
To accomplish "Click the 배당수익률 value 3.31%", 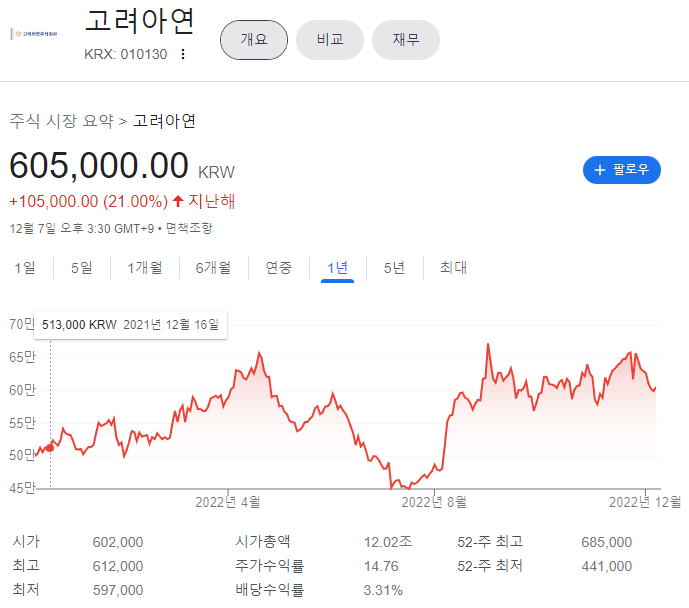I will click(383, 590).
